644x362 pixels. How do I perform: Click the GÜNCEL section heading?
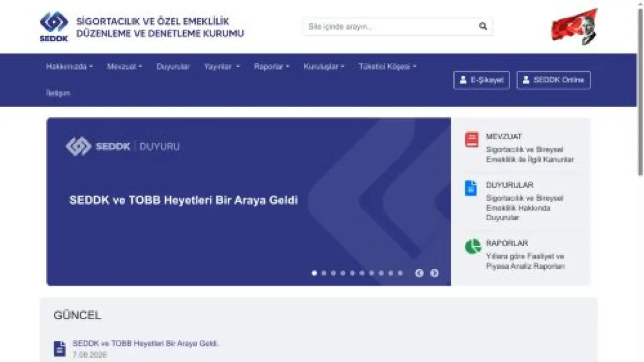coord(77,315)
